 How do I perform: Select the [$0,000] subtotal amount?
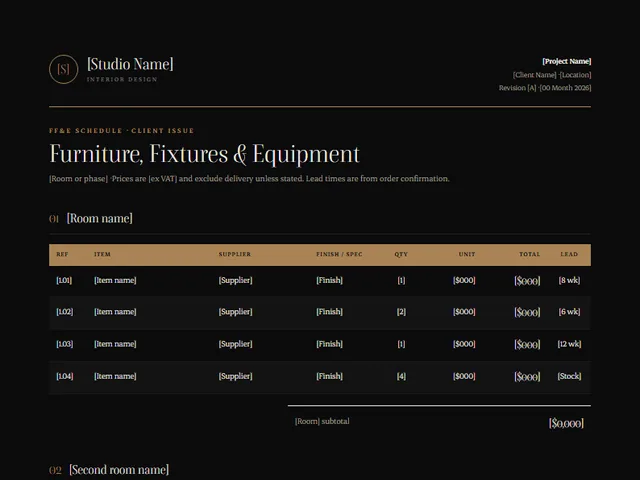pos(566,423)
